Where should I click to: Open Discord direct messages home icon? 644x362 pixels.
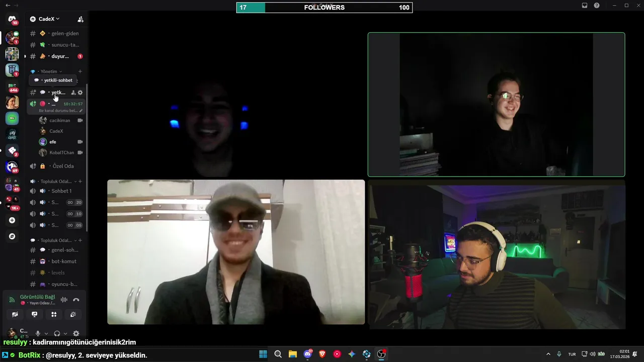point(12,19)
